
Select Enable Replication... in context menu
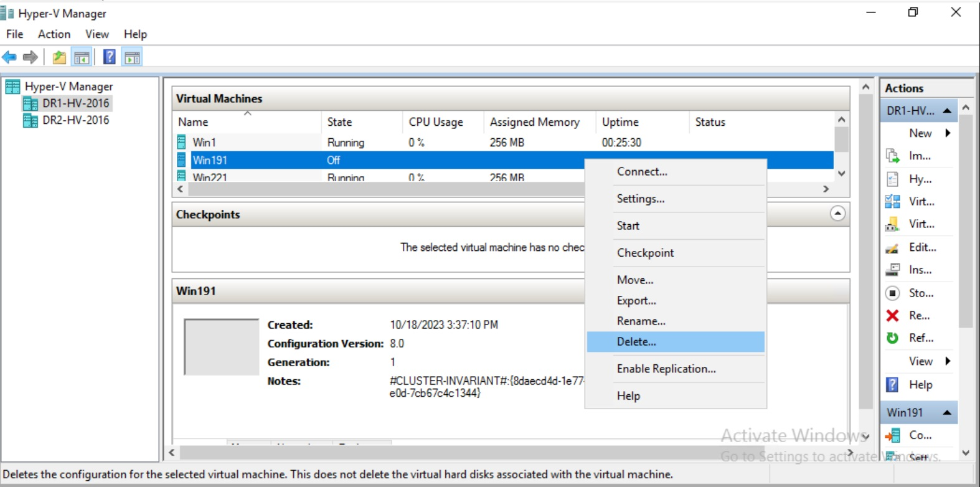(x=666, y=369)
